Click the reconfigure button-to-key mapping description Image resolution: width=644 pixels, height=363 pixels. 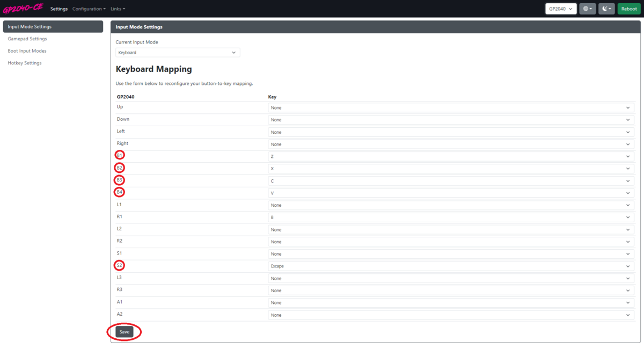coord(184,84)
